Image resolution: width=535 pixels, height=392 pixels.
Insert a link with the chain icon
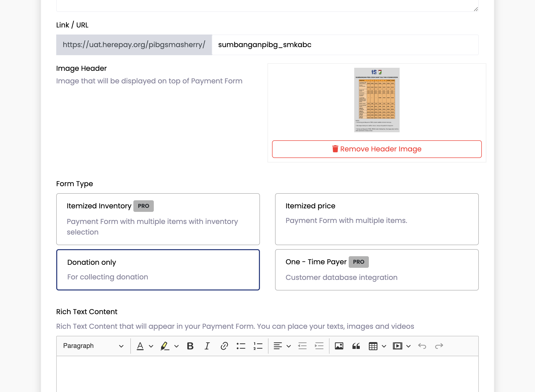pyautogui.click(x=224, y=346)
